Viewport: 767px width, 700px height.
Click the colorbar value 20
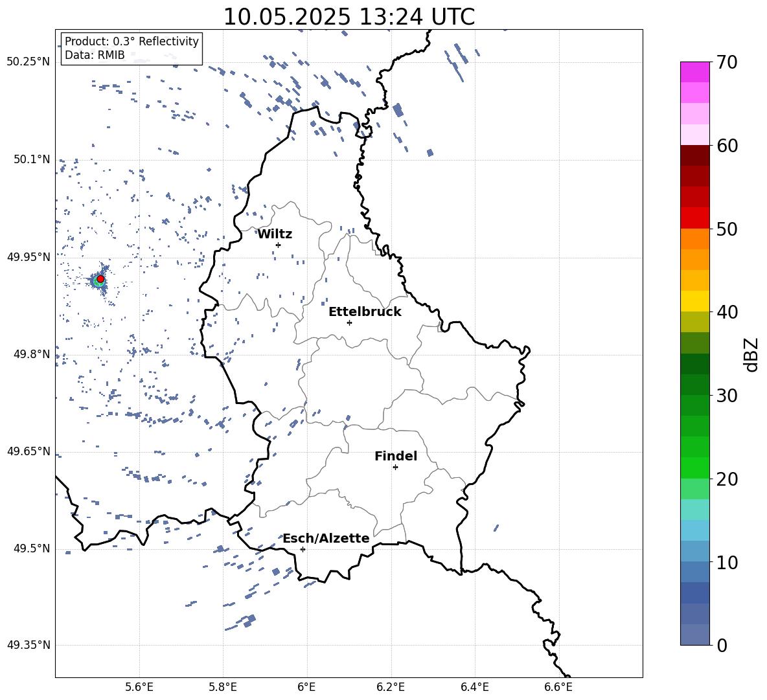click(x=727, y=479)
